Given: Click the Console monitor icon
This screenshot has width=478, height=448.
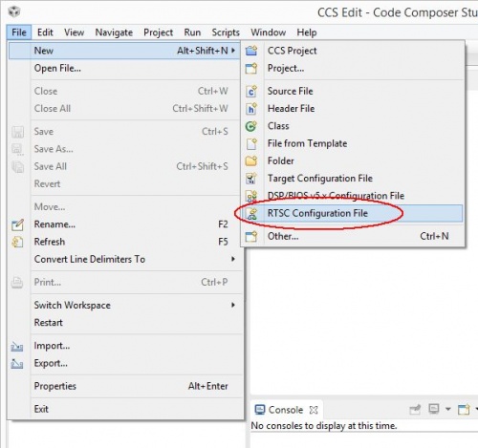Looking at the screenshot, I should (x=260, y=410).
